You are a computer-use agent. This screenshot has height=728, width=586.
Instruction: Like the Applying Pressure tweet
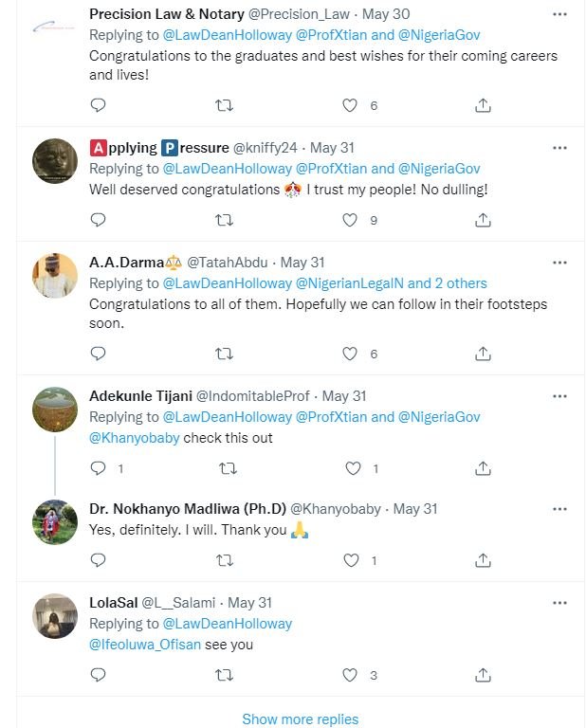[350, 220]
